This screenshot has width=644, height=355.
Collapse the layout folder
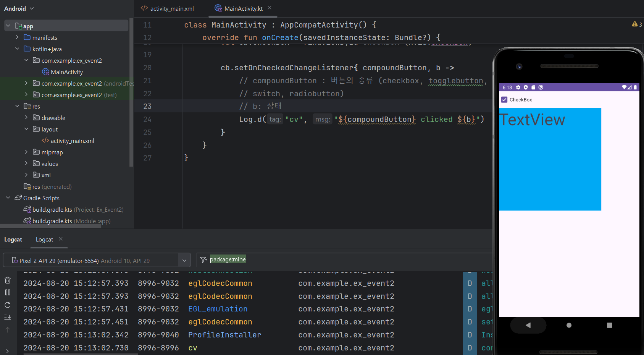26,129
